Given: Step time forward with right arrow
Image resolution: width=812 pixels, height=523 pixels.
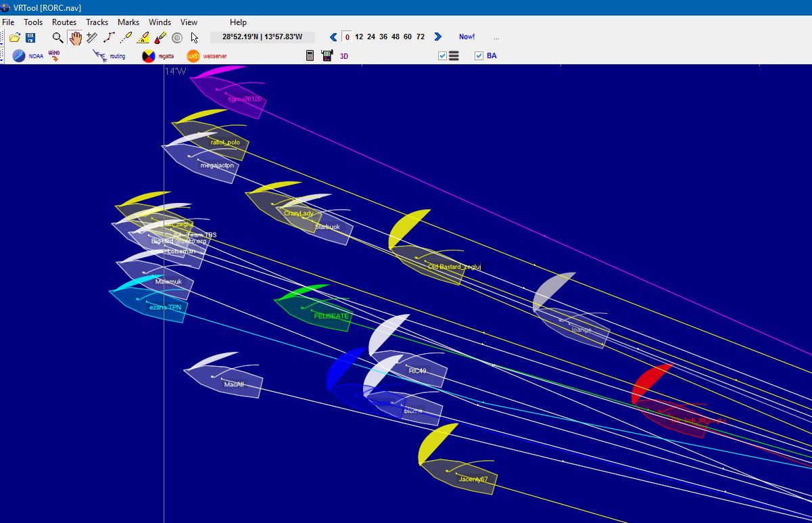Looking at the screenshot, I should coord(437,37).
